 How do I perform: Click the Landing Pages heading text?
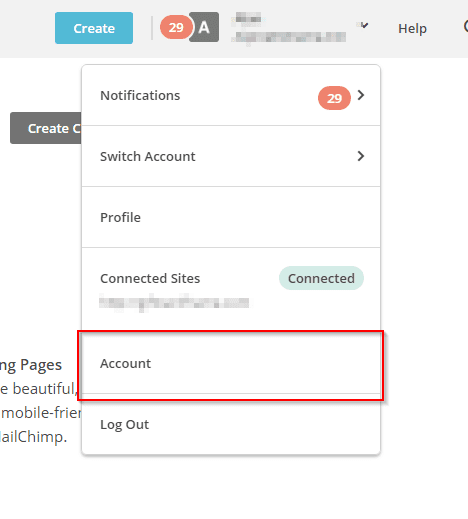[x=31, y=365]
